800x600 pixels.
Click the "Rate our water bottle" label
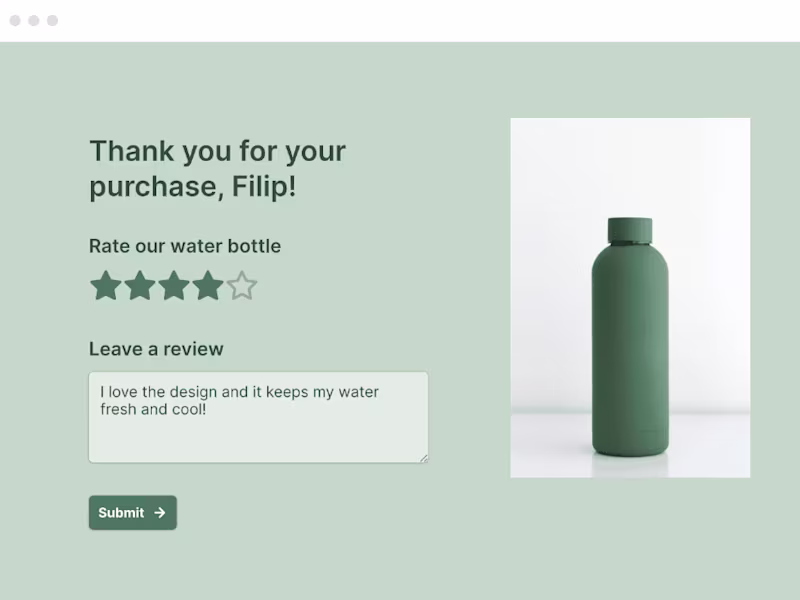pos(185,246)
